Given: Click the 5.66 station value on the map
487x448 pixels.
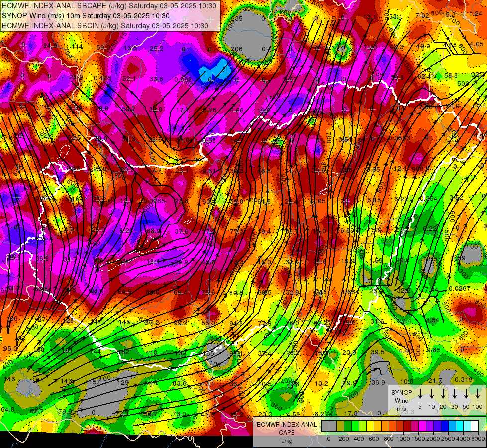Looking at the screenshot, I should tap(237, 110).
